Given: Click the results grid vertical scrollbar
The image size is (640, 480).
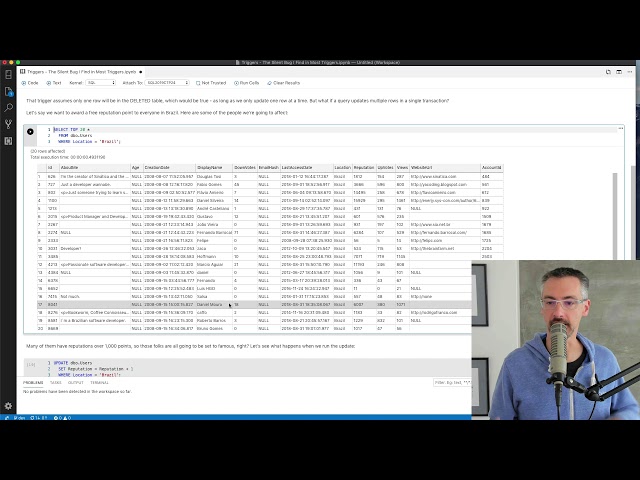Looking at the screenshot, I should (x=615, y=216).
